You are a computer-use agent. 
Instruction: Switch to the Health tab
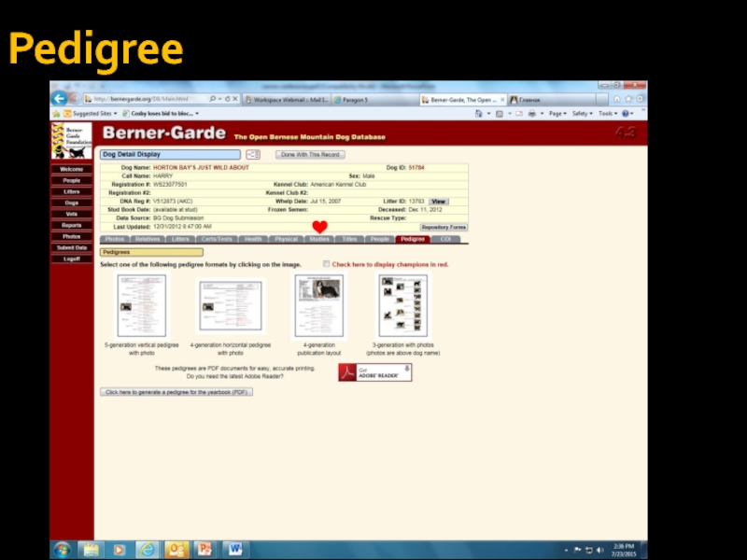click(253, 239)
